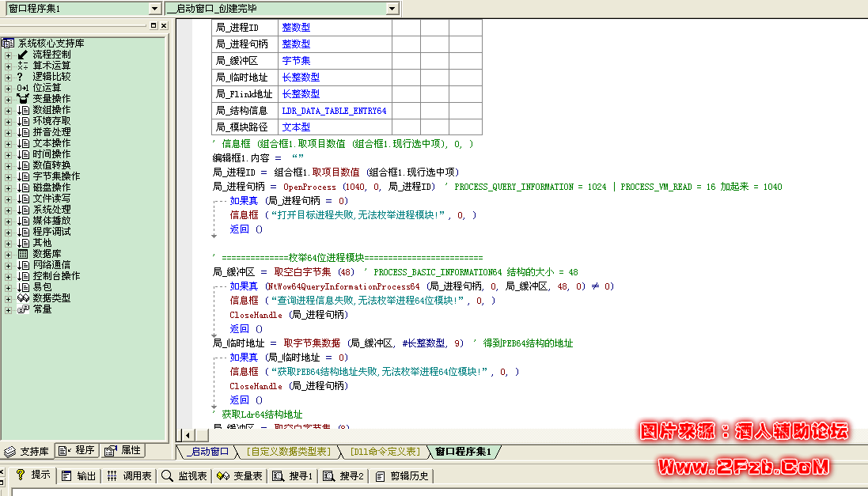
Task: Click the horizontal scrollbar left arrow
Action: [186, 434]
